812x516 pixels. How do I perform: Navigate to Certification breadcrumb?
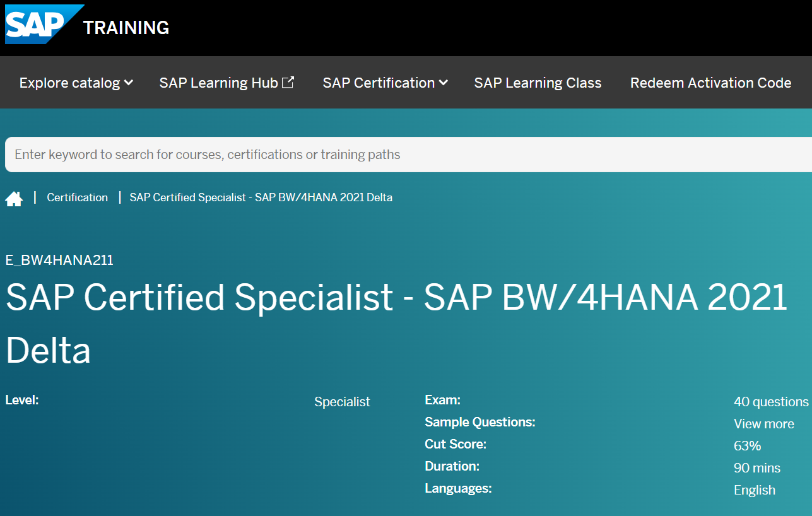coord(77,197)
